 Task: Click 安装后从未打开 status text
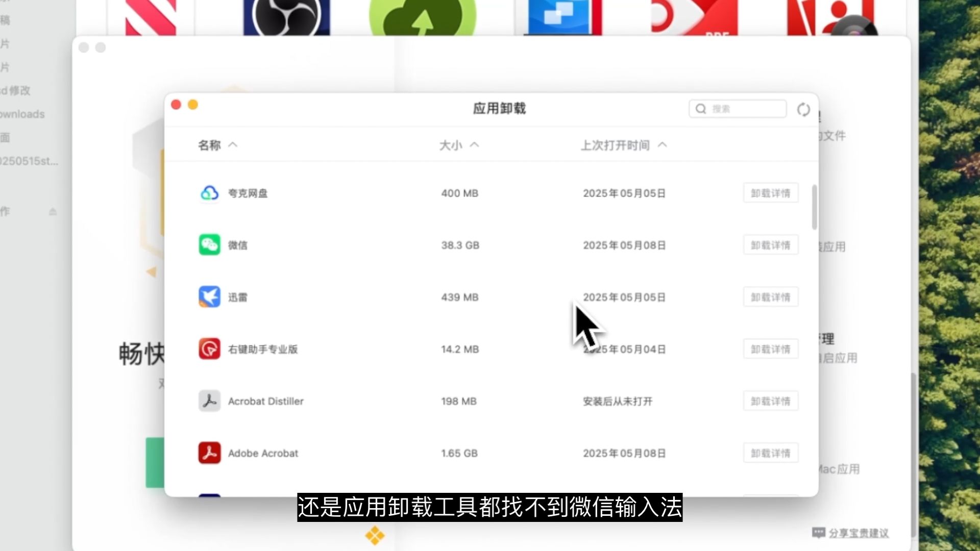point(618,401)
